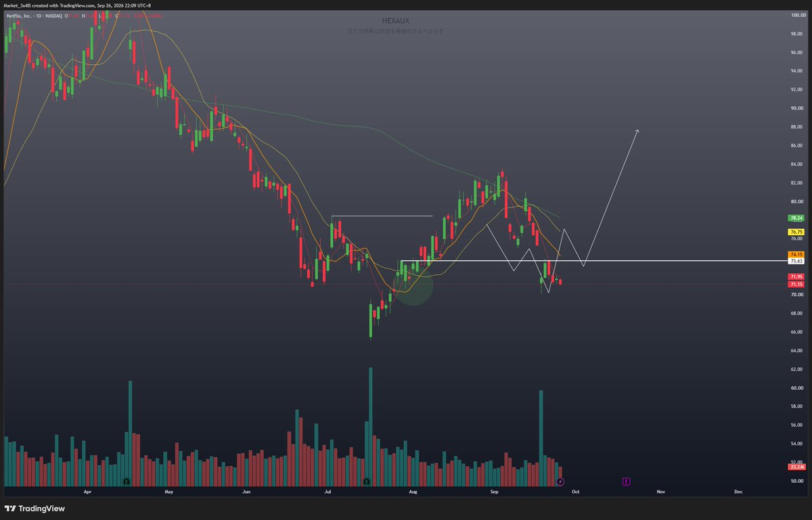Click the 50.00 price axis value
Viewport: 812px width, 520px height.
click(797, 481)
